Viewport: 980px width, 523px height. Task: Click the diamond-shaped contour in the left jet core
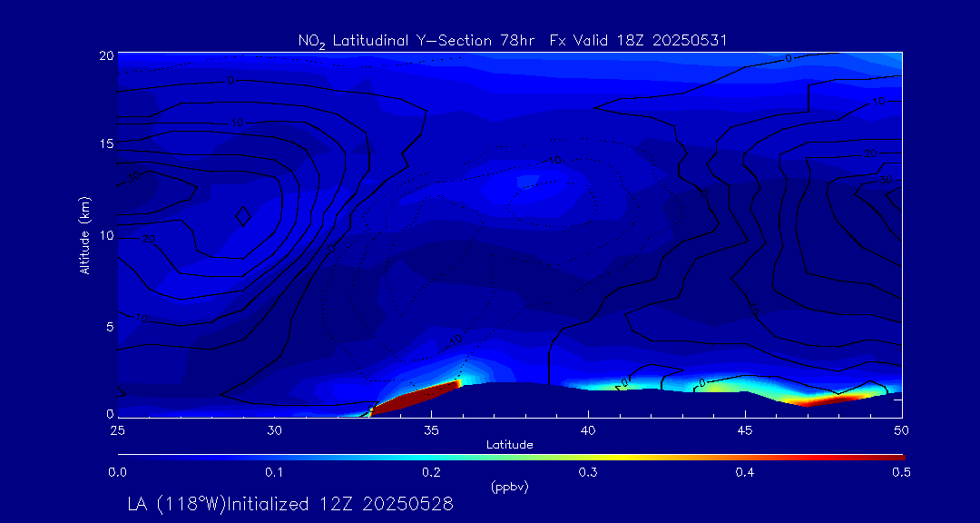coord(244,216)
